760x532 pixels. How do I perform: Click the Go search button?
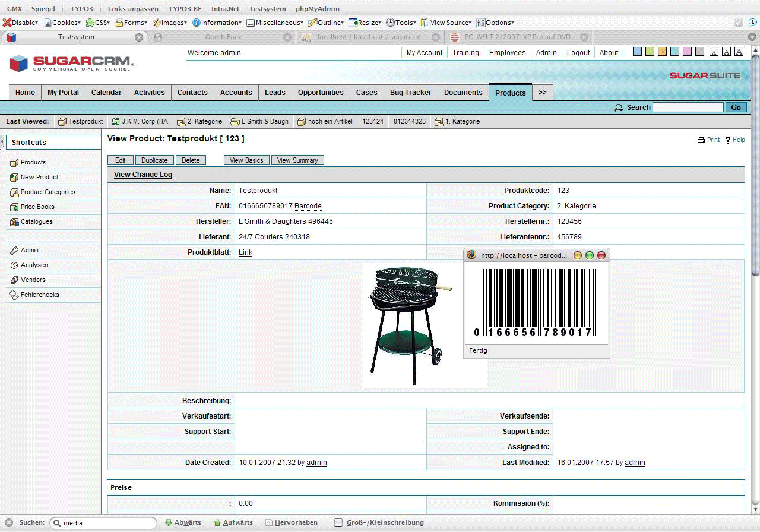pyautogui.click(x=736, y=107)
